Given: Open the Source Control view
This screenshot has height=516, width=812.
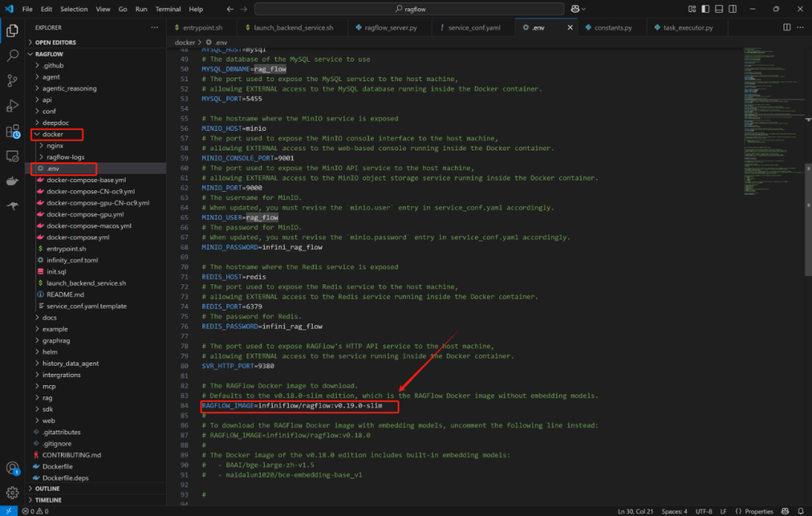Looking at the screenshot, I should [x=13, y=80].
